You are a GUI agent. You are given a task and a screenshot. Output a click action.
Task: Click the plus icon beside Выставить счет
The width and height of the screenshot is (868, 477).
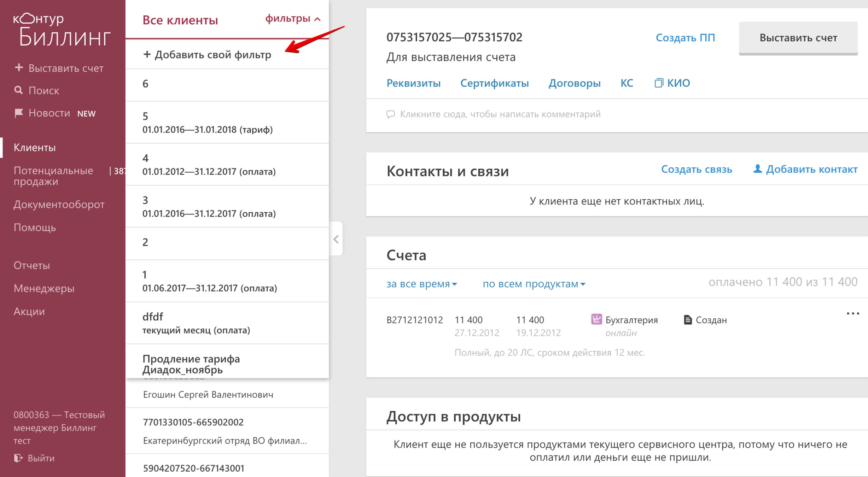[x=19, y=67]
